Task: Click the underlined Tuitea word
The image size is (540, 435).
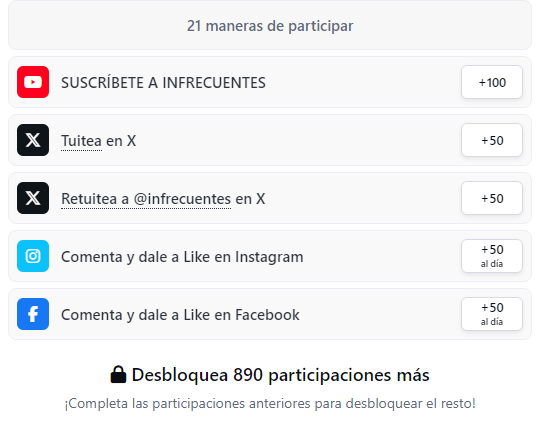Action: point(81,141)
